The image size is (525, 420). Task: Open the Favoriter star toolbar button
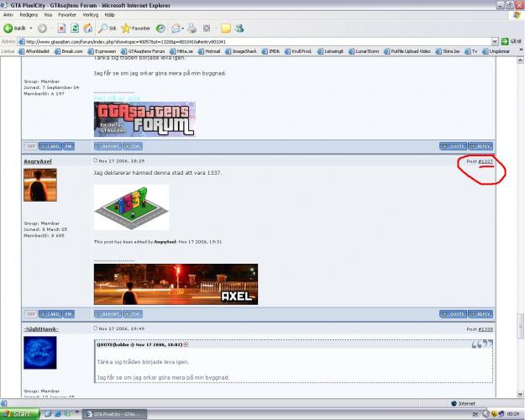pos(136,29)
